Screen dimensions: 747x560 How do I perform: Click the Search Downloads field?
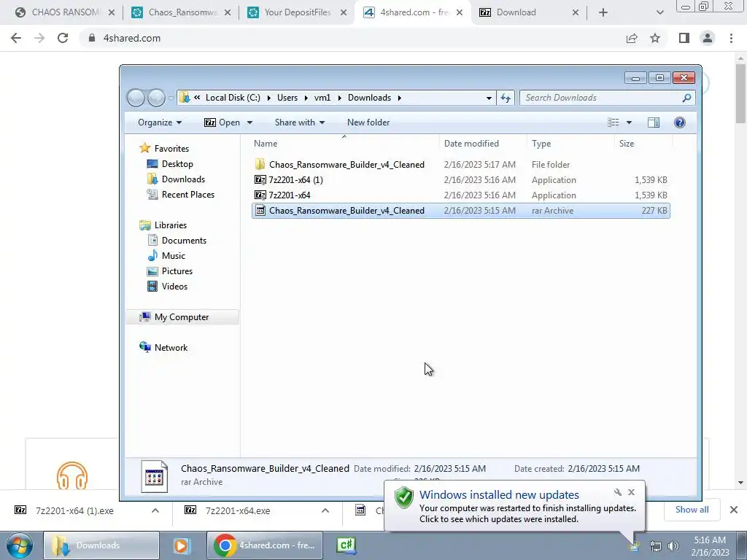click(x=608, y=98)
